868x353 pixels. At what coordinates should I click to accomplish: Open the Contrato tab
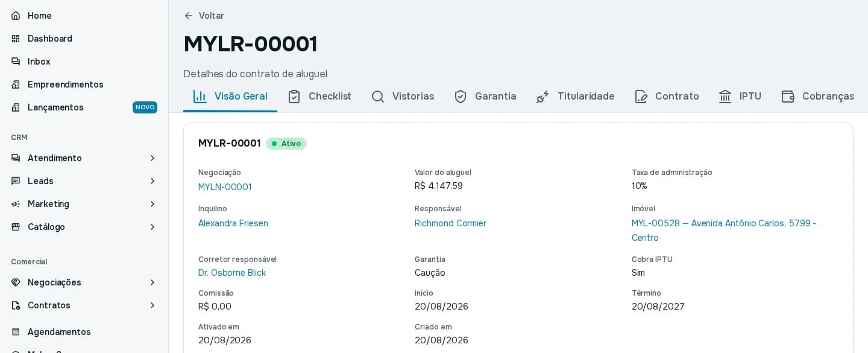(666, 97)
